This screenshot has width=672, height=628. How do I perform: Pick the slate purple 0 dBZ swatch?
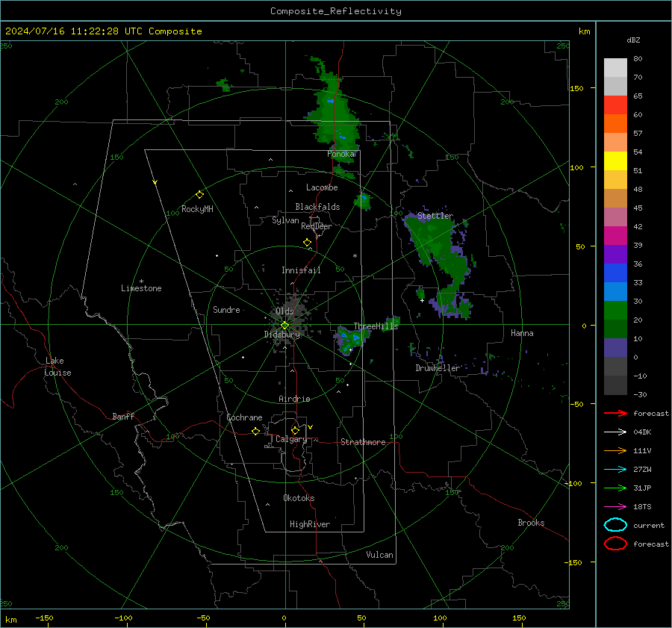click(x=615, y=348)
